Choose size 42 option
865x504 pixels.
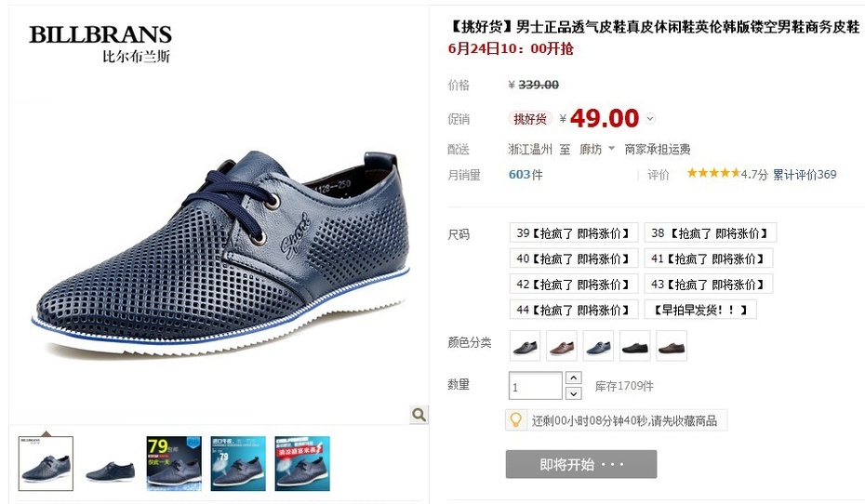(574, 284)
